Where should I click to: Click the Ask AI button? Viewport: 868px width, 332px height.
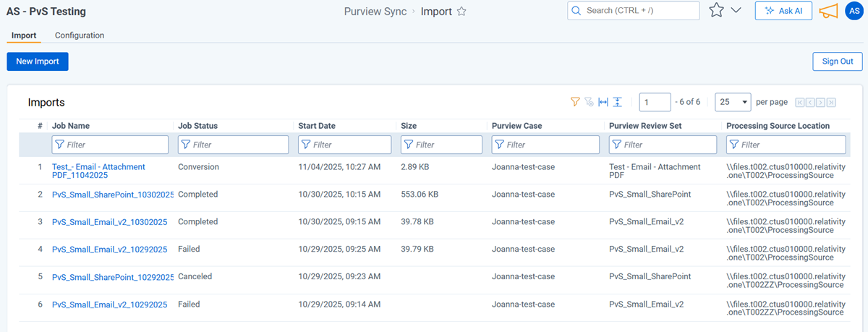point(783,11)
